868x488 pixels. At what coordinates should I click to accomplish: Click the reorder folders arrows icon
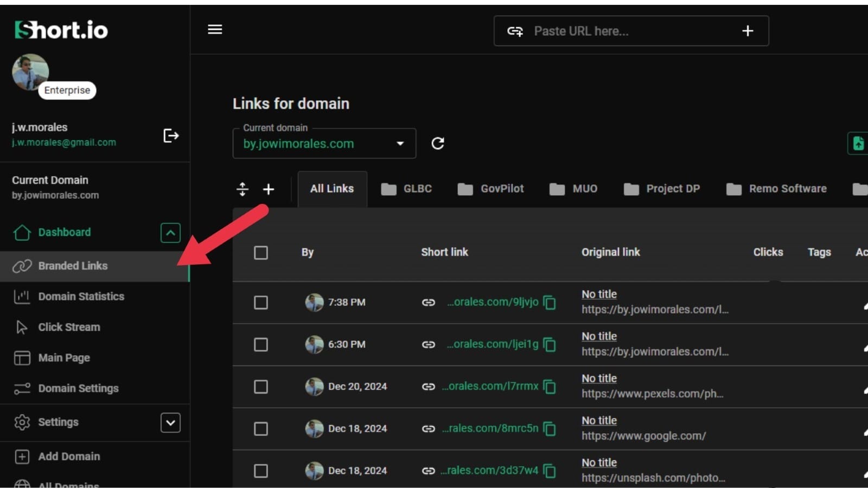(242, 189)
